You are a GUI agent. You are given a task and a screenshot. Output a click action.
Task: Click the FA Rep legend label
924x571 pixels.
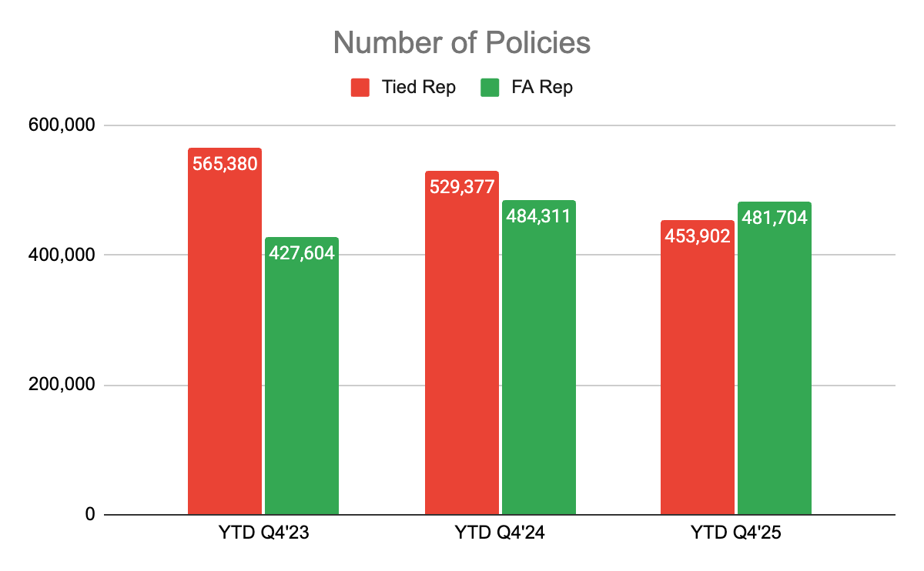click(542, 88)
